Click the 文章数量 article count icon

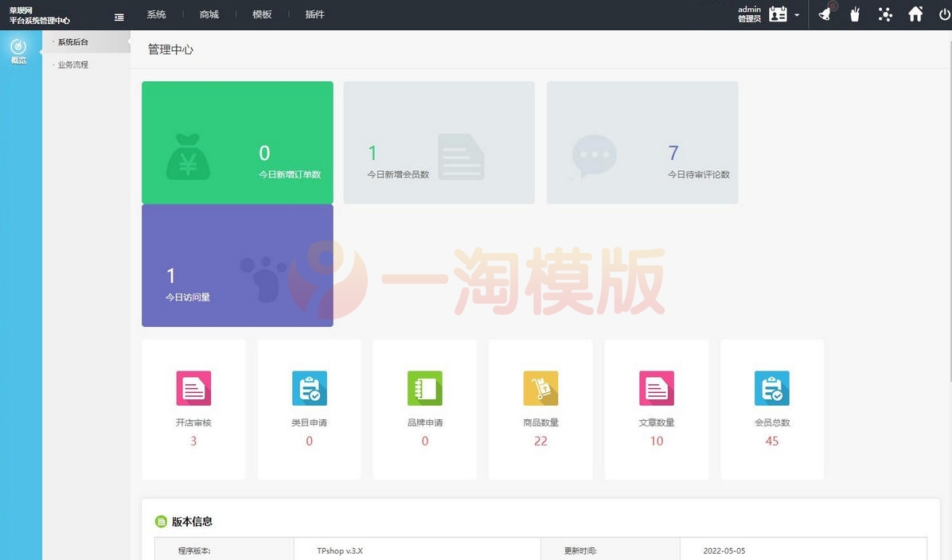point(656,388)
